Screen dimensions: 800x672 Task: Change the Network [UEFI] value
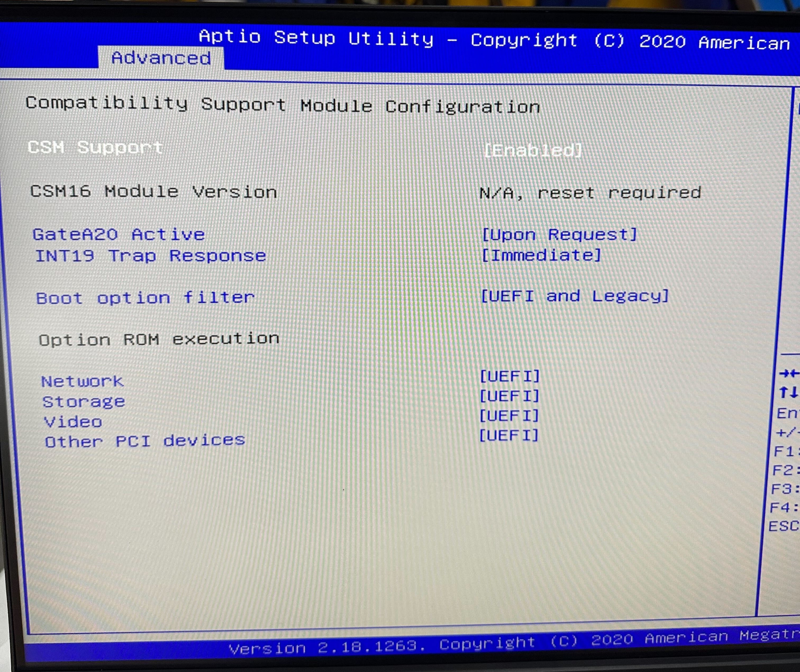(x=510, y=376)
